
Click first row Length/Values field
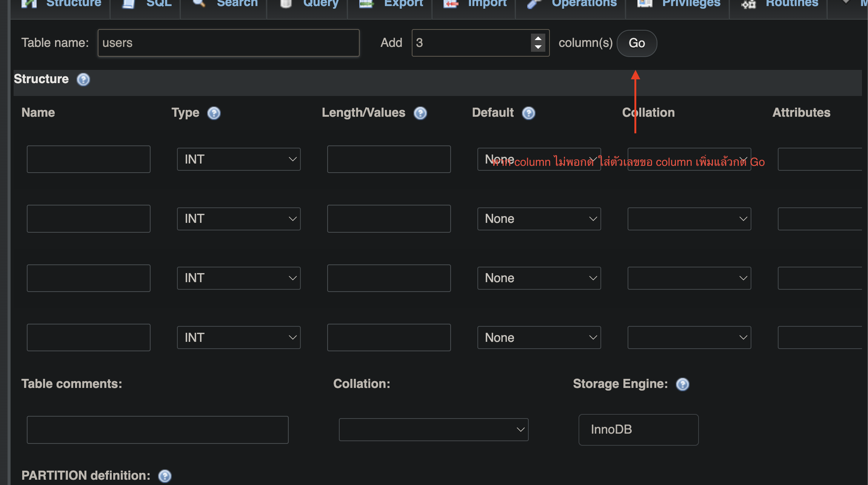click(x=389, y=159)
